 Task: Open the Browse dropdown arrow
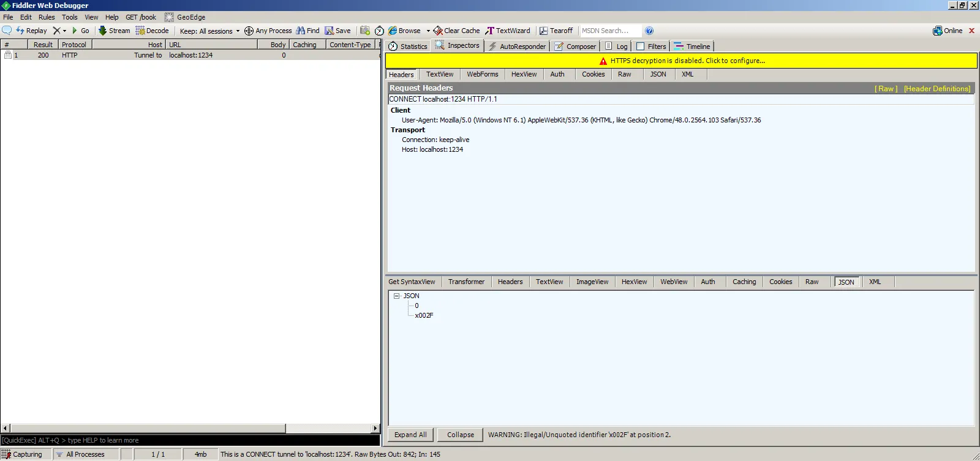428,31
